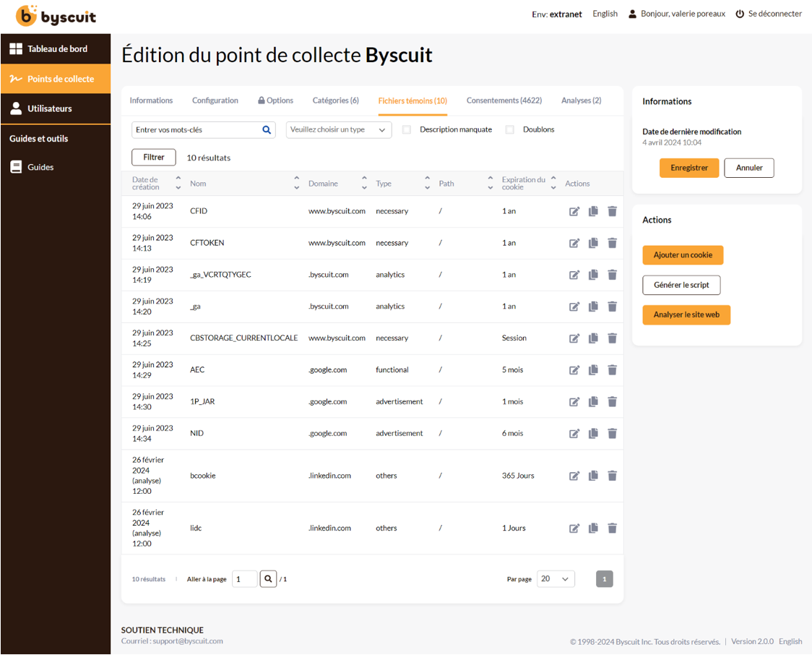
Task: Click Ajouter un cookie
Action: click(683, 255)
